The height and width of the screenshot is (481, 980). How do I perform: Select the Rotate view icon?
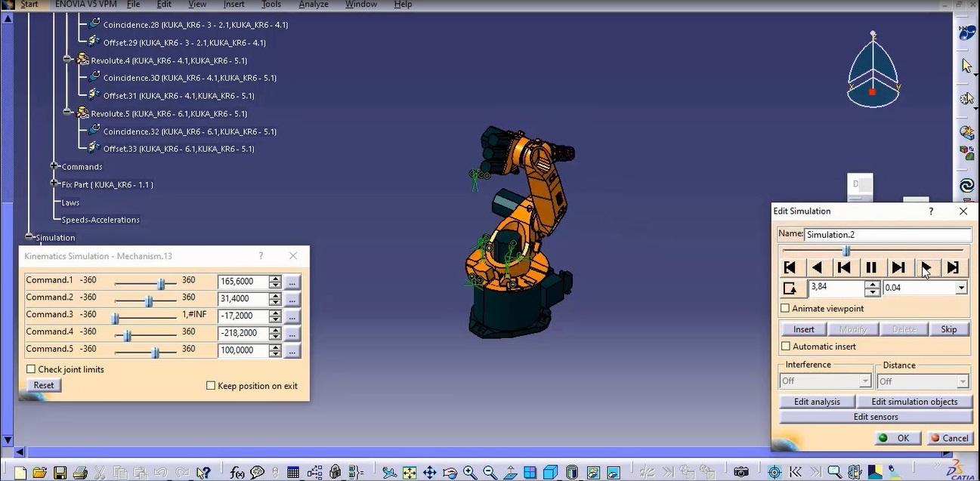[450, 473]
